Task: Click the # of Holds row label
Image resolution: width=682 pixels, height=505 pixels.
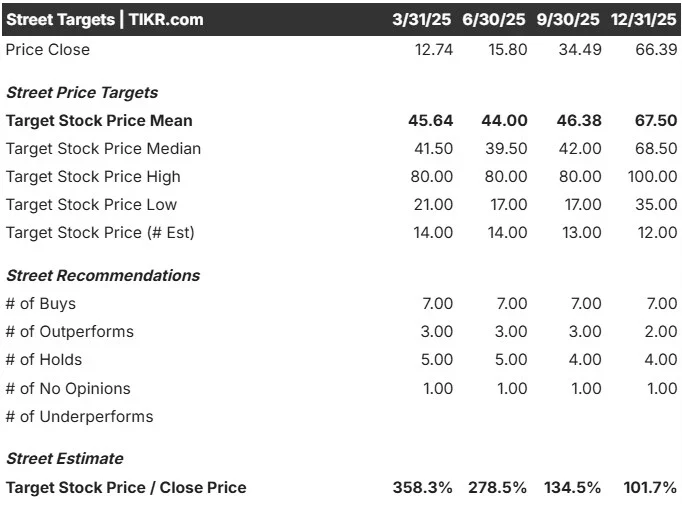Action: [x=44, y=360]
